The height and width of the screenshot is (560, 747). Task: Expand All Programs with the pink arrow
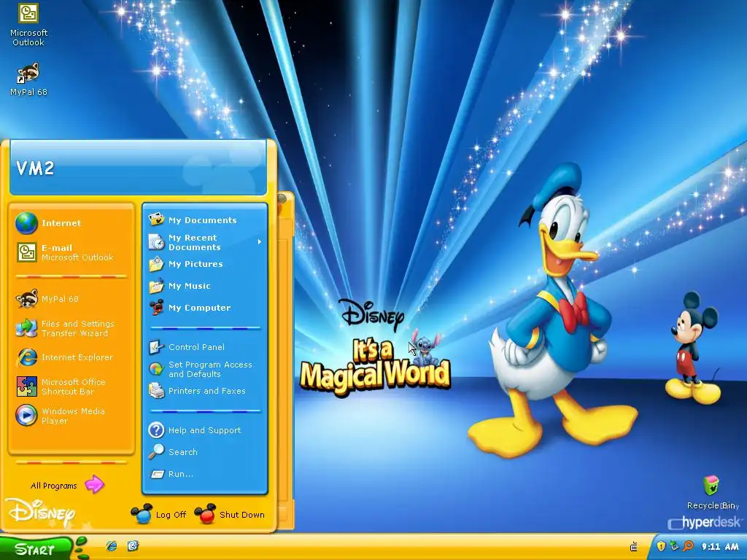[94, 485]
